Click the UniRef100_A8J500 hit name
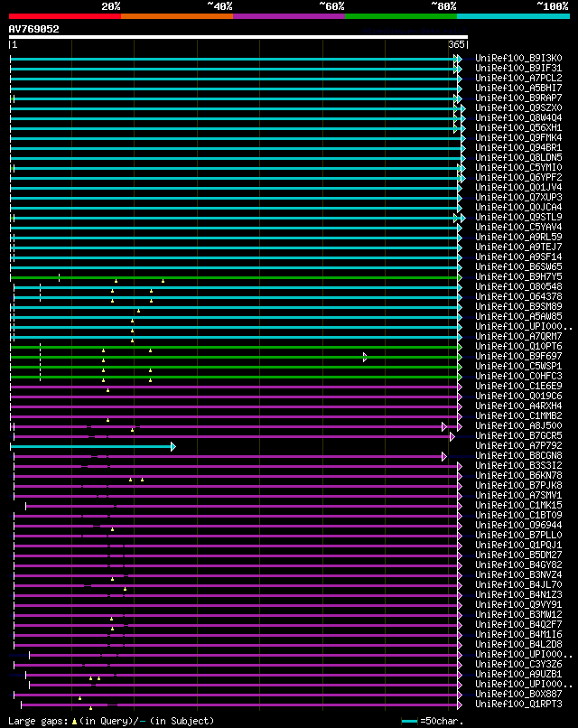 click(518, 425)
